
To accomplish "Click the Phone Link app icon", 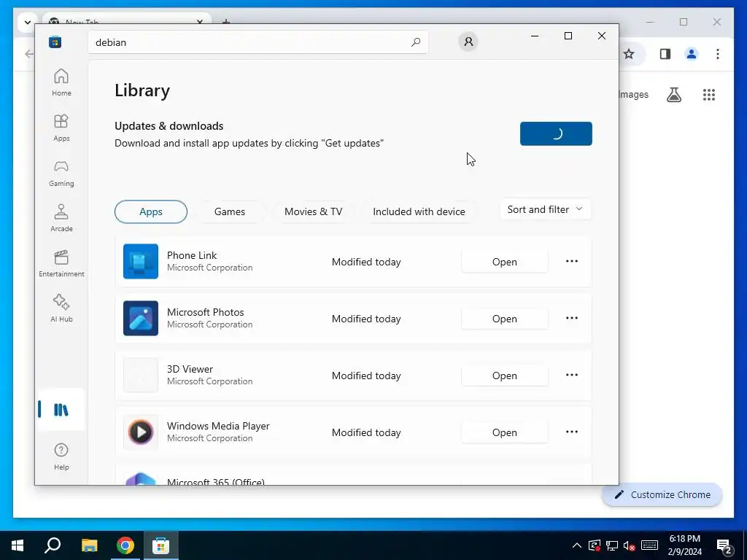I will point(141,262).
